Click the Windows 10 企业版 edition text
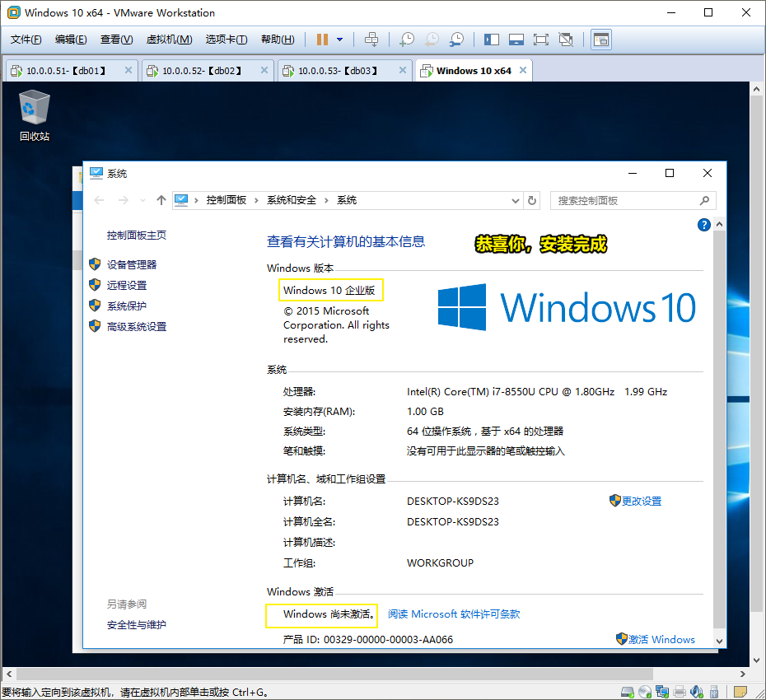Viewport: 766px width, 700px height. click(x=329, y=290)
